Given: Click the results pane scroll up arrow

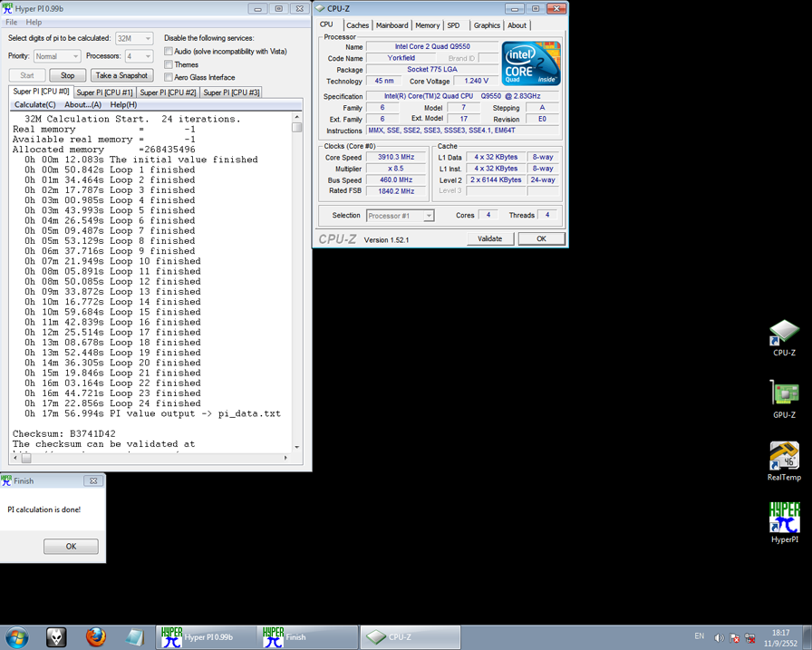Looking at the screenshot, I should point(296,117).
